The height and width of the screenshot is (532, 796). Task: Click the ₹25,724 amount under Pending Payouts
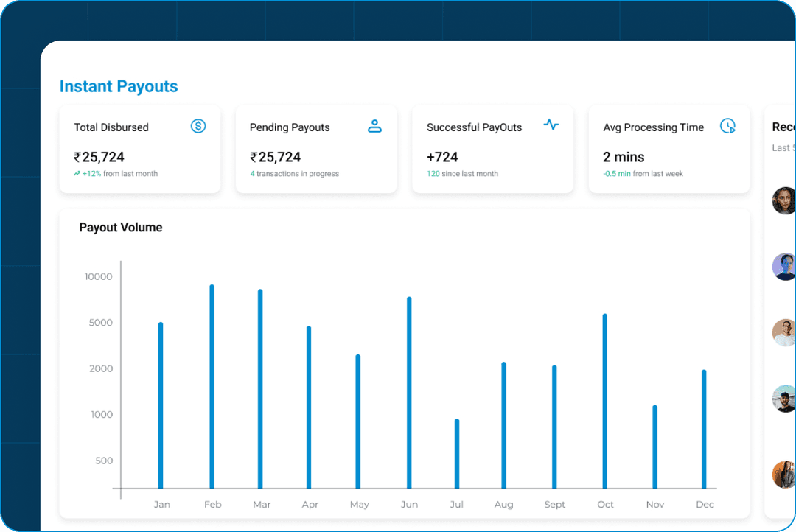[275, 157]
